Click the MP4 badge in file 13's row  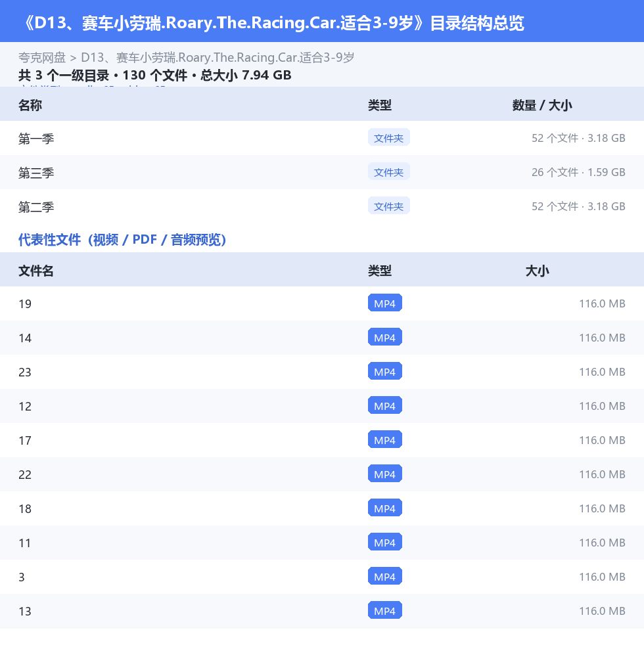click(x=384, y=611)
